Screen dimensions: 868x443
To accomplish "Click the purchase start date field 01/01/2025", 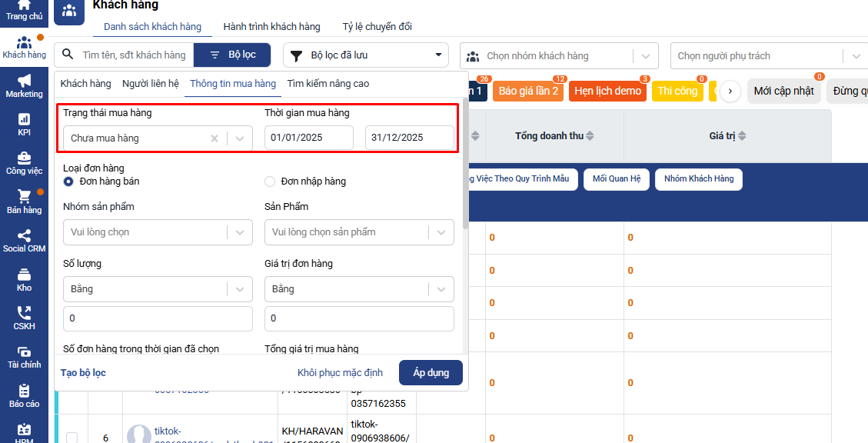I will pyautogui.click(x=308, y=138).
